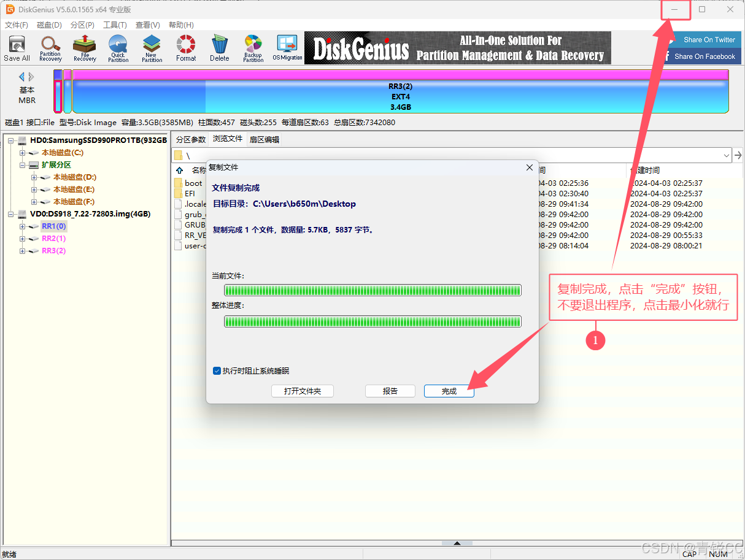The height and width of the screenshot is (560, 745).
Task: Collapse the HD0 SamsungSSD990PRO disk node
Action: click(11, 140)
